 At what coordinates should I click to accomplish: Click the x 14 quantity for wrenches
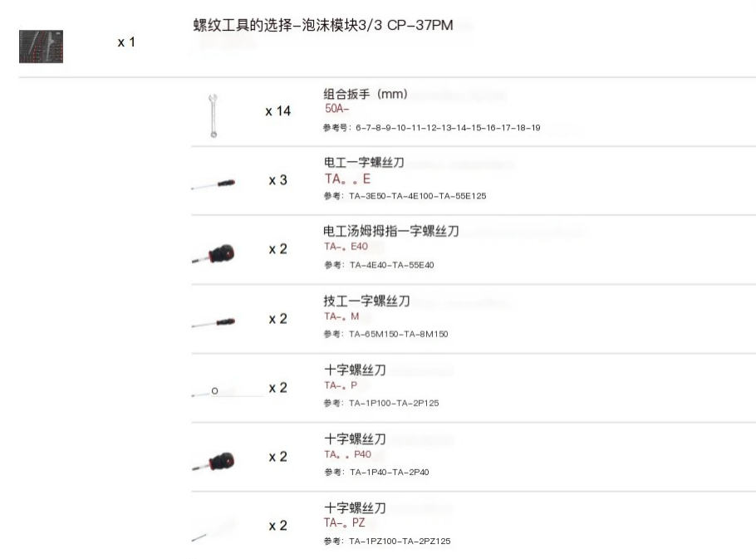pos(278,110)
